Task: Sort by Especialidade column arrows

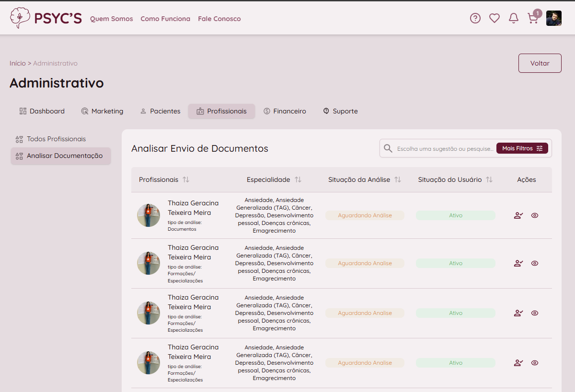Action: pyautogui.click(x=298, y=179)
